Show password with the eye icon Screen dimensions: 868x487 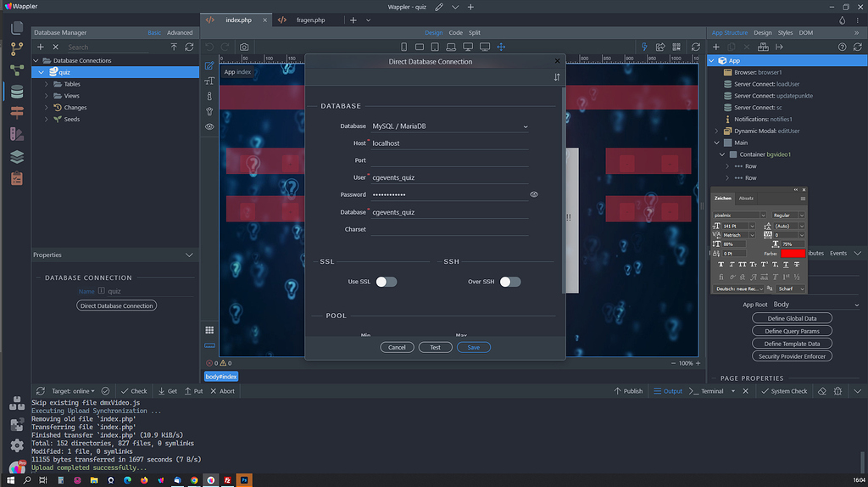coord(534,194)
